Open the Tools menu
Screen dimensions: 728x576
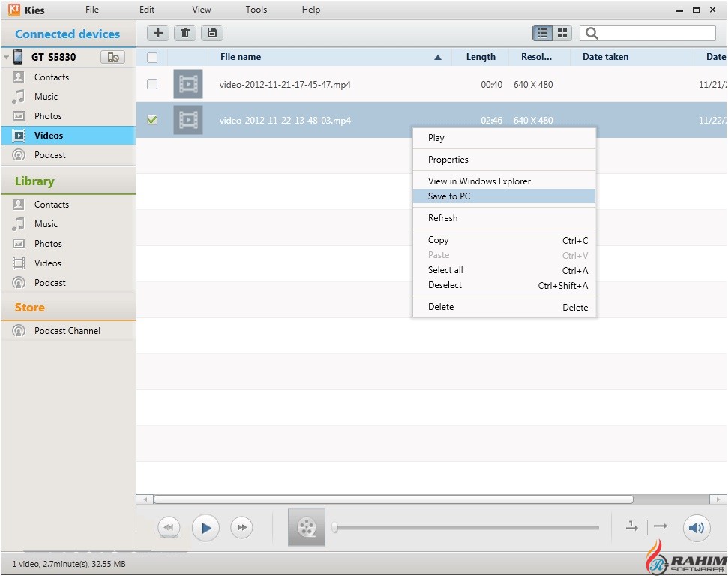[x=256, y=10]
